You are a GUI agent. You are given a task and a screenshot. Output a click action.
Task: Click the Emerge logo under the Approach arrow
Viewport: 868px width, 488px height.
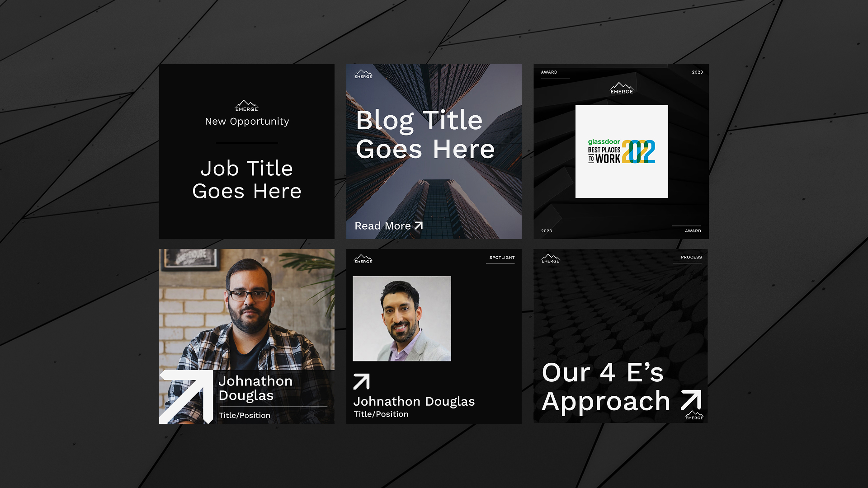click(694, 415)
